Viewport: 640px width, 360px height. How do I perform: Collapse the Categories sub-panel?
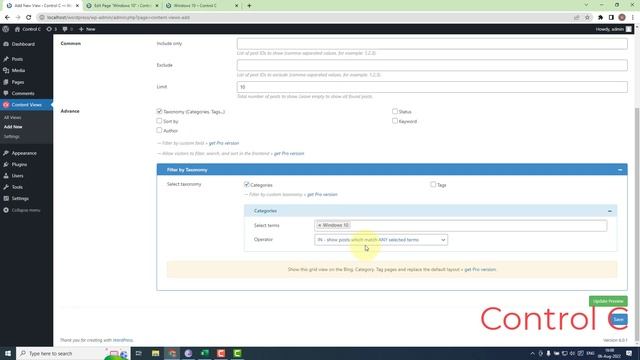[x=610, y=211]
